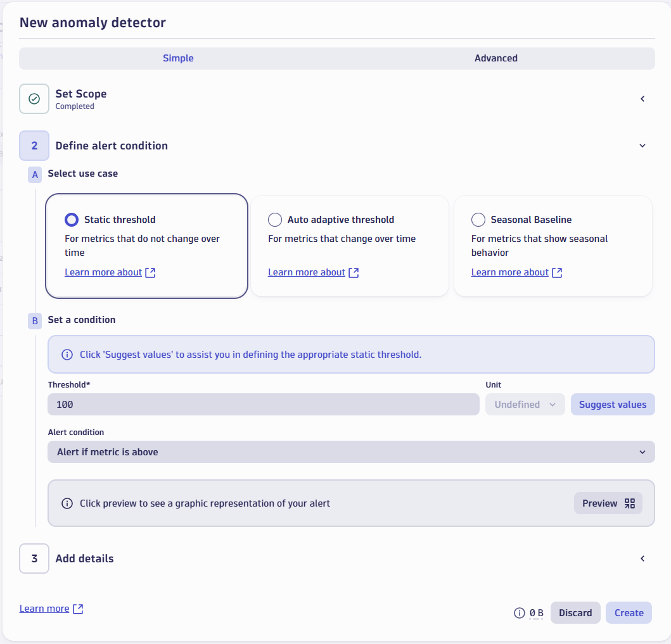Image resolution: width=671 pixels, height=644 pixels.
Task: Expand the Add details section
Action: click(x=642, y=559)
